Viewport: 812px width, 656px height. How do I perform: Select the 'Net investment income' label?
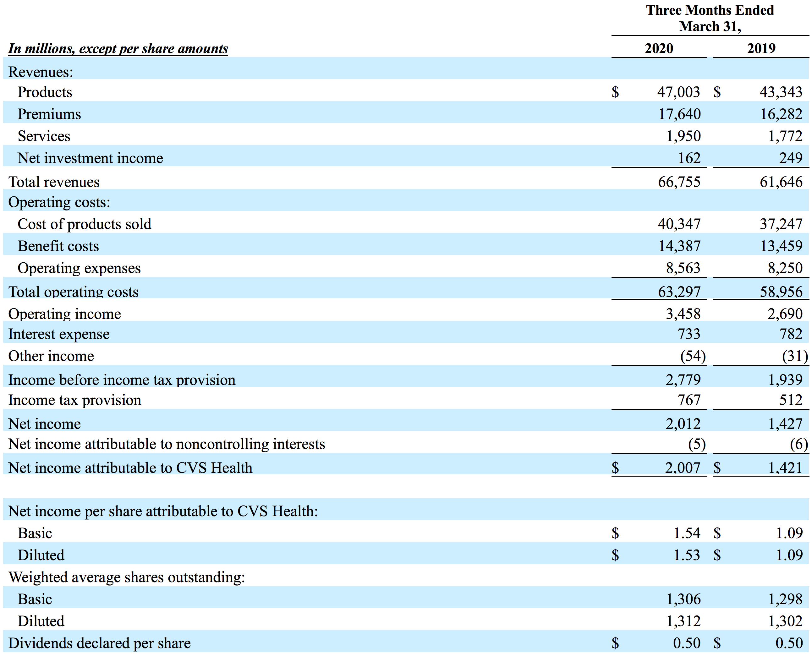(x=90, y=158)
